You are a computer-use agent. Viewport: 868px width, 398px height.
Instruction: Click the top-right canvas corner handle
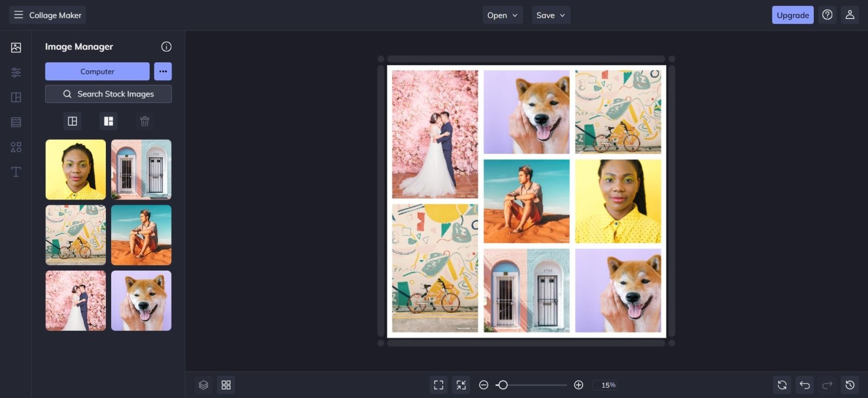tap(672, 59)
